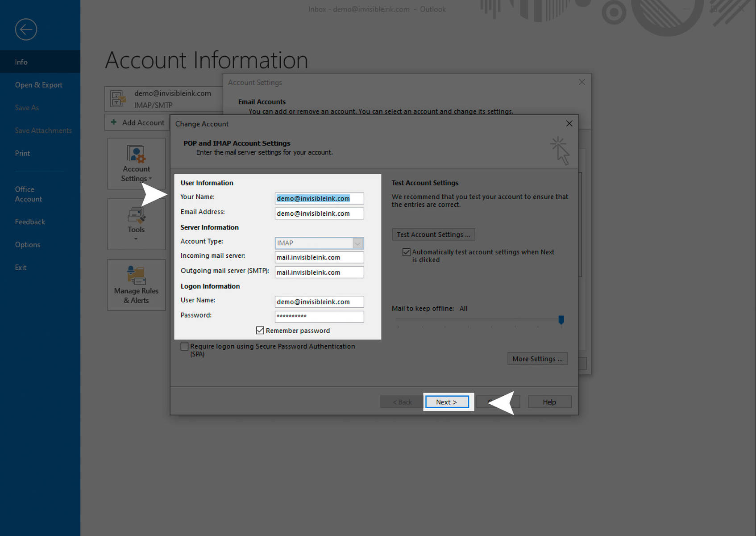Click the 'Account Information' page title
This screenshot has width=756, height=536.
point(207,60)
